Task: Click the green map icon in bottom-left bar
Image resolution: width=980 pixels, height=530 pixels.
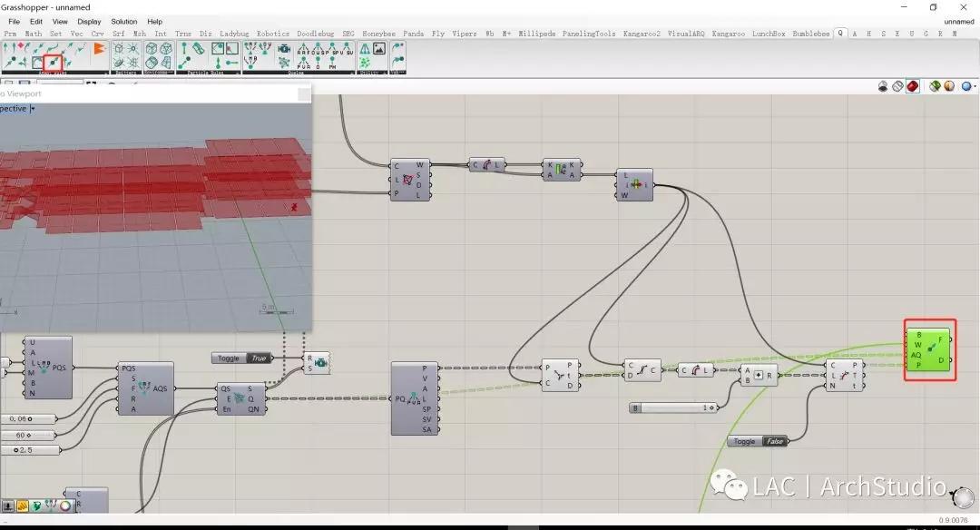Action: coord(36,506)
